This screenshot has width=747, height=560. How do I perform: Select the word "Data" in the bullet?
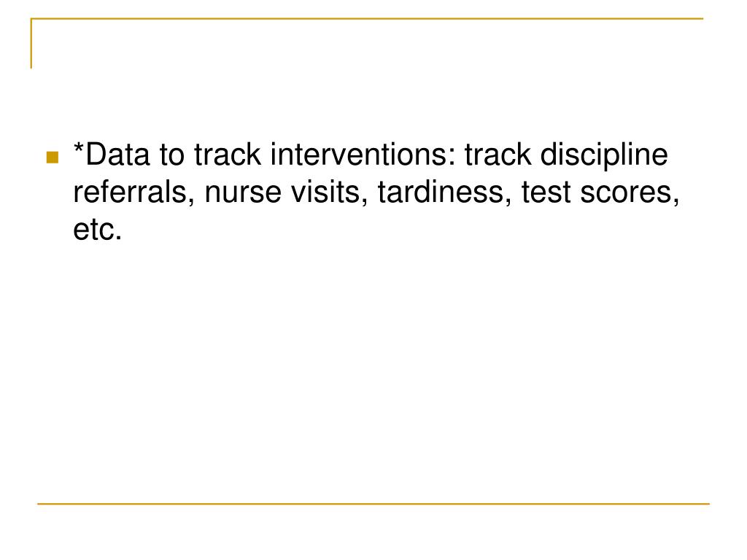pyautogui.click(x=117, y=155)
